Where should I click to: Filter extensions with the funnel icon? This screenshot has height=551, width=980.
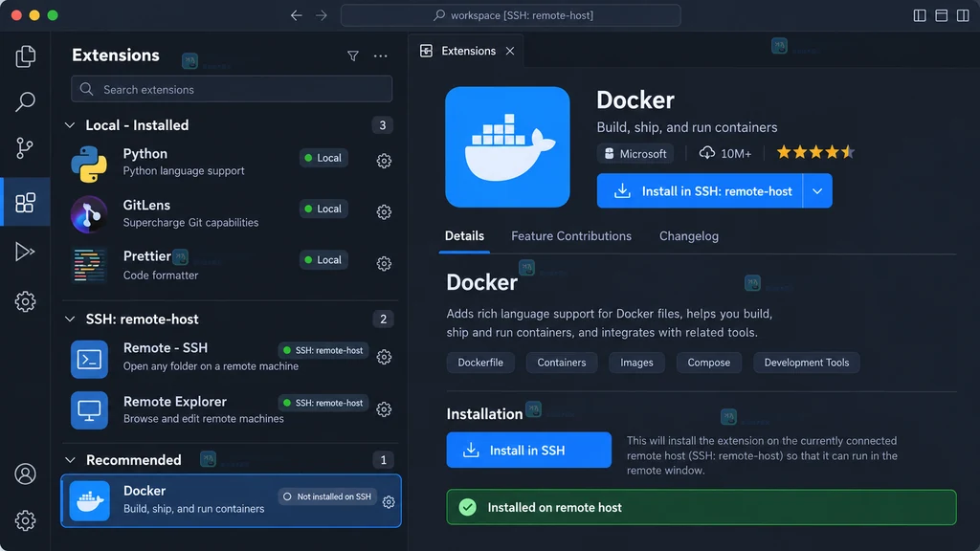(353, 56)
